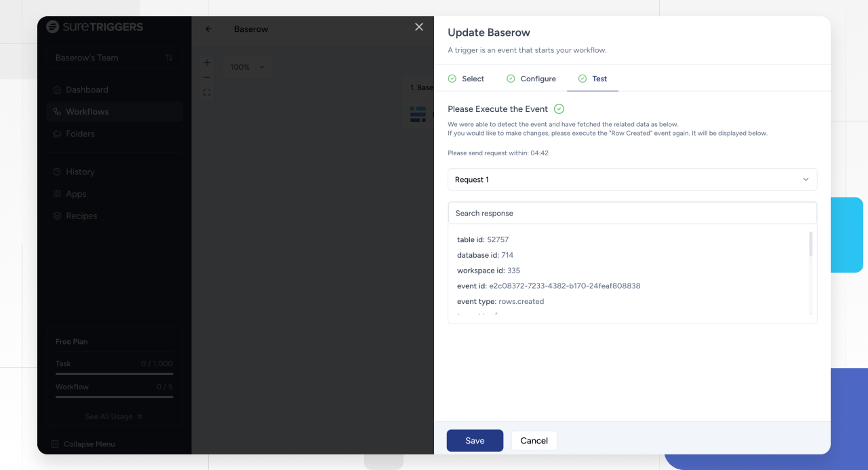Click the Workflows sidebar icon

point(57,112)
